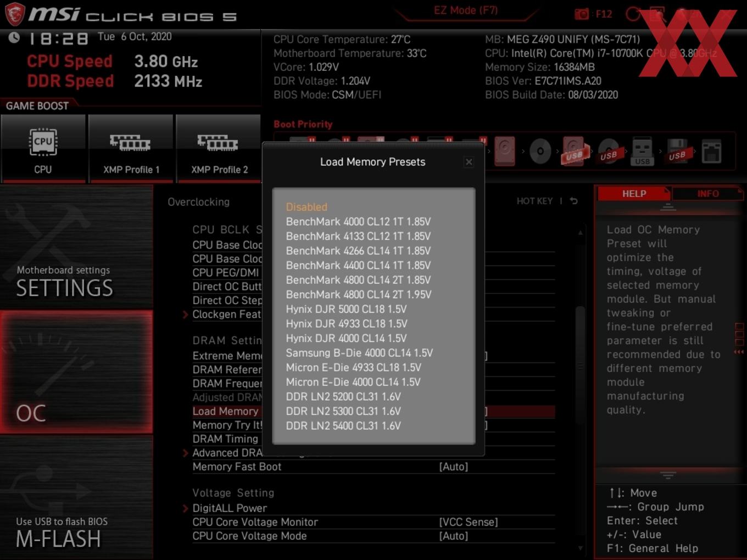Switch to the HELP tab
The width and height of the screenshot is (747, 560).
(x=634, y=194)
